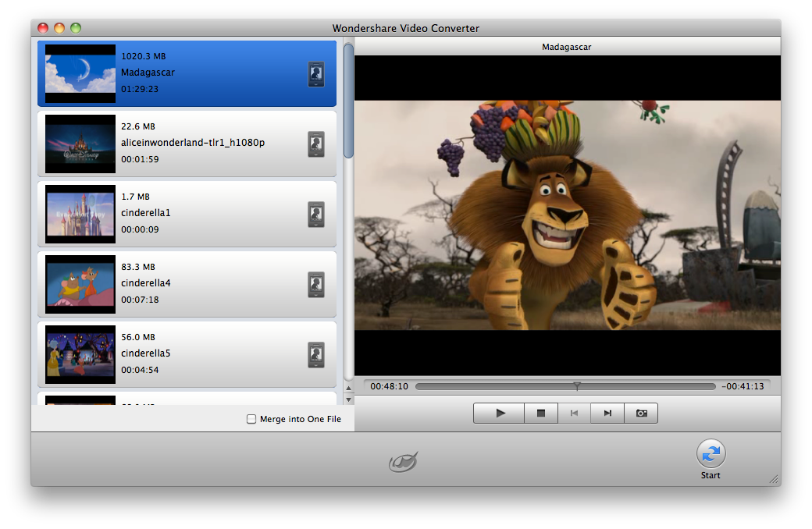This screenshot has width=812, height=529.
Task: Open output device settings for cinderella4
Action: (x=316, y=284)
